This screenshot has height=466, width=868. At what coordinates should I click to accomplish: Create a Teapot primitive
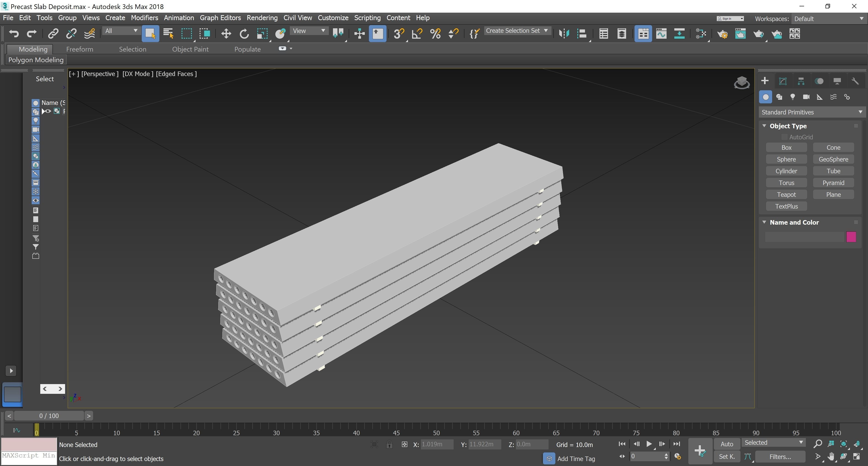click(786, 195)
